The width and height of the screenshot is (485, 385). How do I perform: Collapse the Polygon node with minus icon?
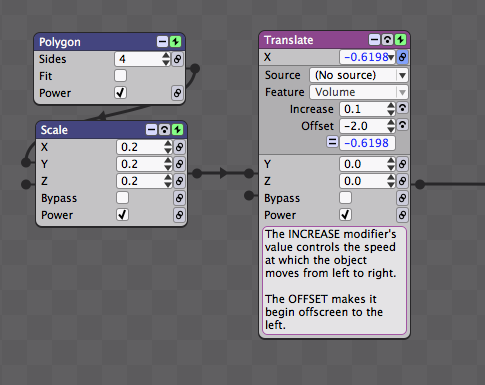pyautogui.click(x=162, y=42)
